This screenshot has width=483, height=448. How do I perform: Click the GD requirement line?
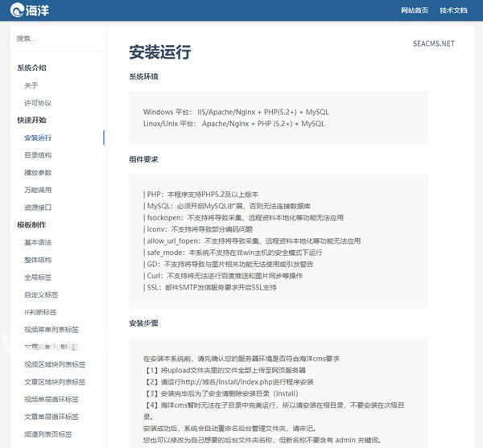229,265
